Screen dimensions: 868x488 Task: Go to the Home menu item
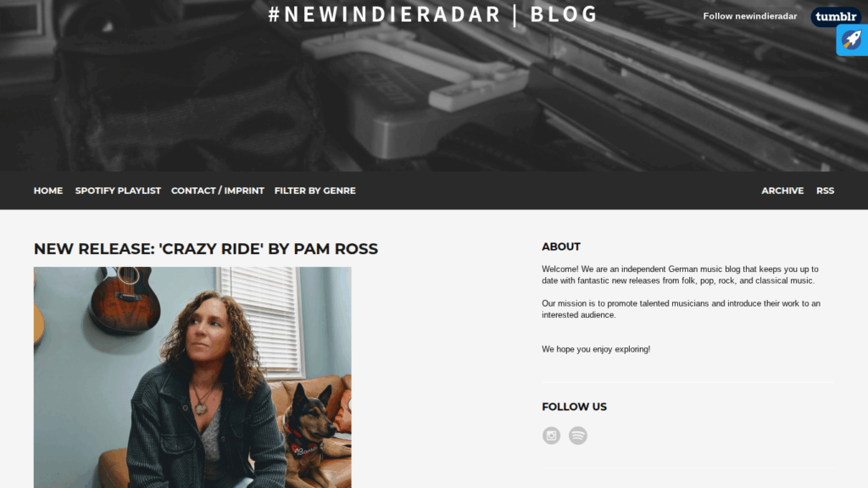point(48,191)
